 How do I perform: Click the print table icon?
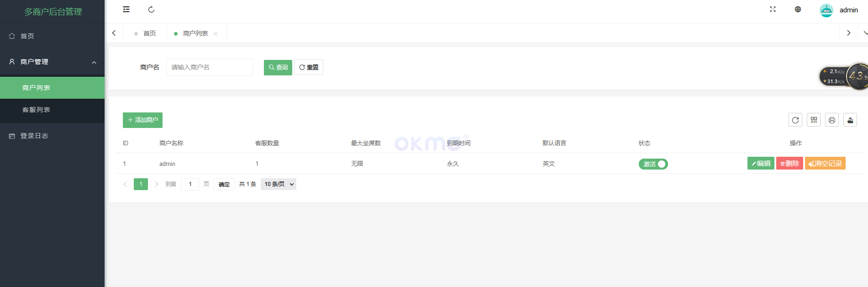click(x=831, y=120)
